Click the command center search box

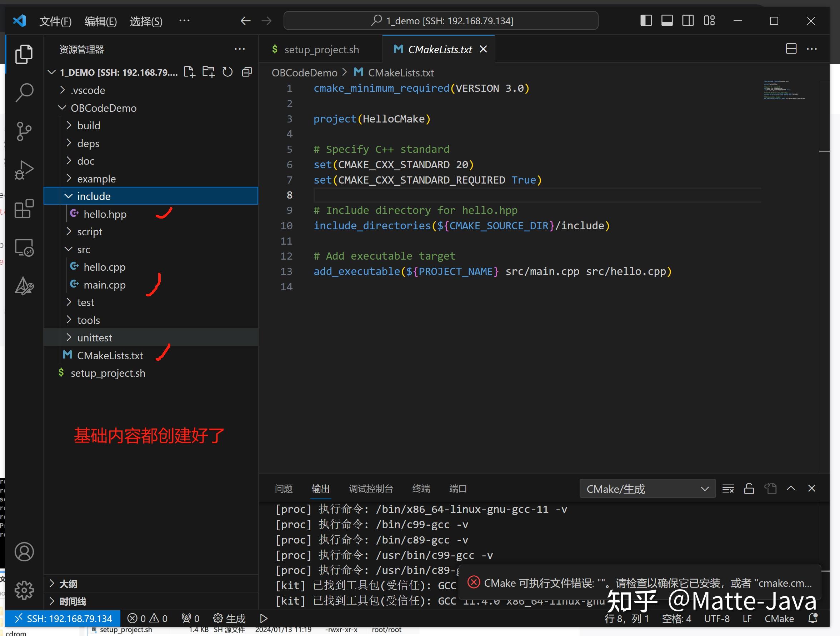point(440,20)
